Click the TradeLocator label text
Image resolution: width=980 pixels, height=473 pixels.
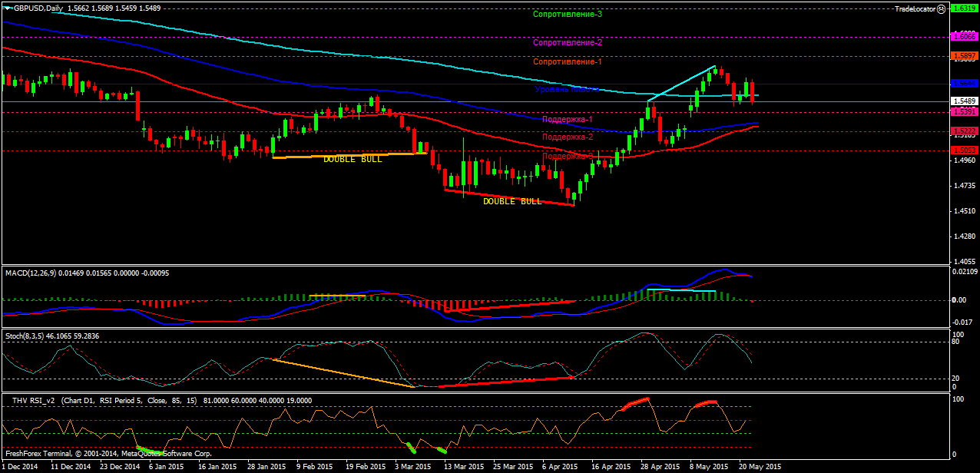(915, 8)
